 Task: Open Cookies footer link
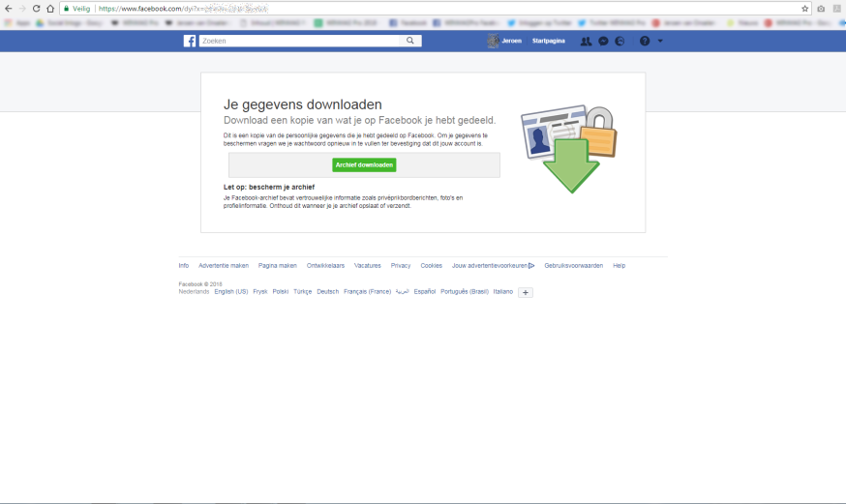coord(431,266)
